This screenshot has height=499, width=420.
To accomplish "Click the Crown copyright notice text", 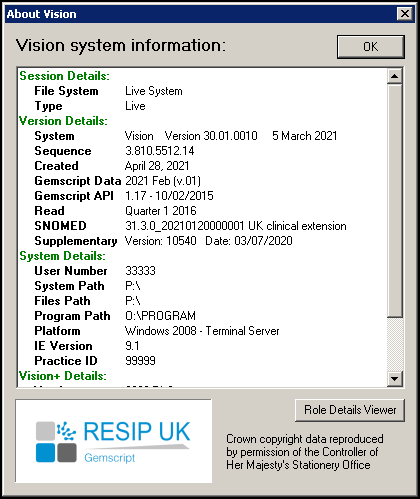I will point(305,452).
